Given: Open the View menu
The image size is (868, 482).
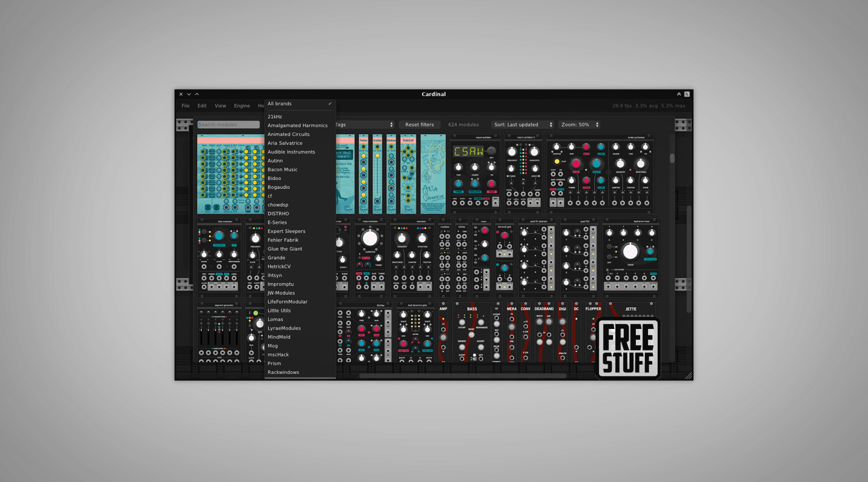Looking at the screenshot, I should pyautogui.click(x=221, y=106).
